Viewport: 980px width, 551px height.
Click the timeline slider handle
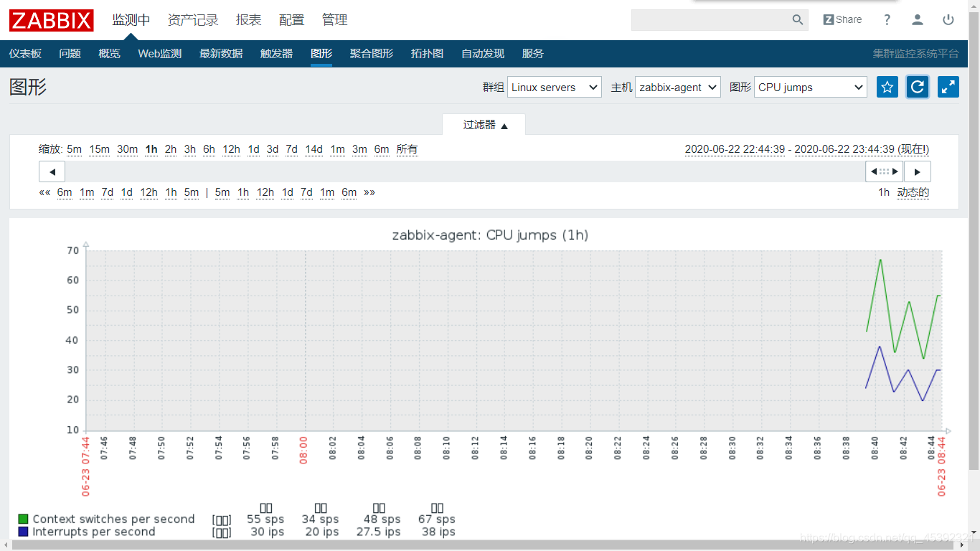[x=884, y=171]
